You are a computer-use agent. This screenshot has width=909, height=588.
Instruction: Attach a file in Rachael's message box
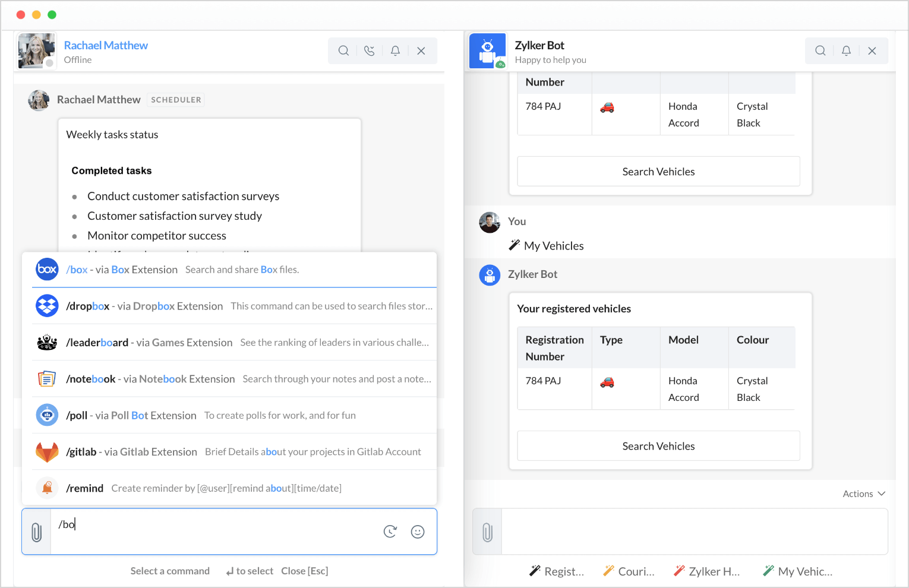point(36,532)
